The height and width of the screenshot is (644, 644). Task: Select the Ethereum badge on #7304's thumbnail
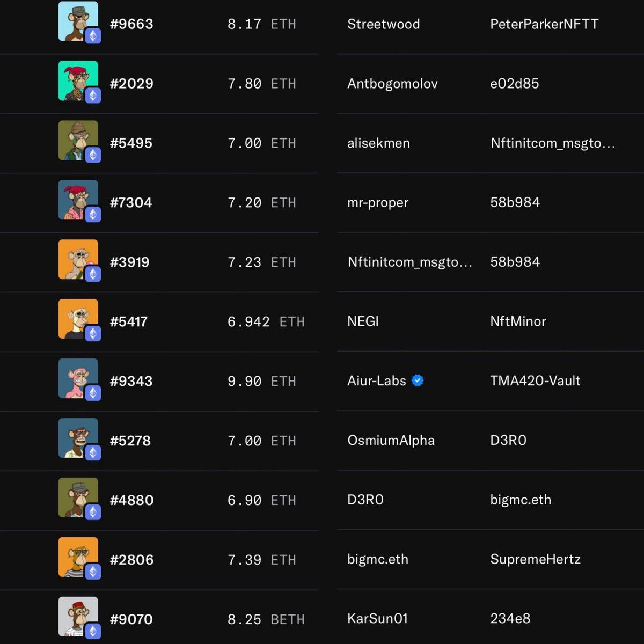93,215
